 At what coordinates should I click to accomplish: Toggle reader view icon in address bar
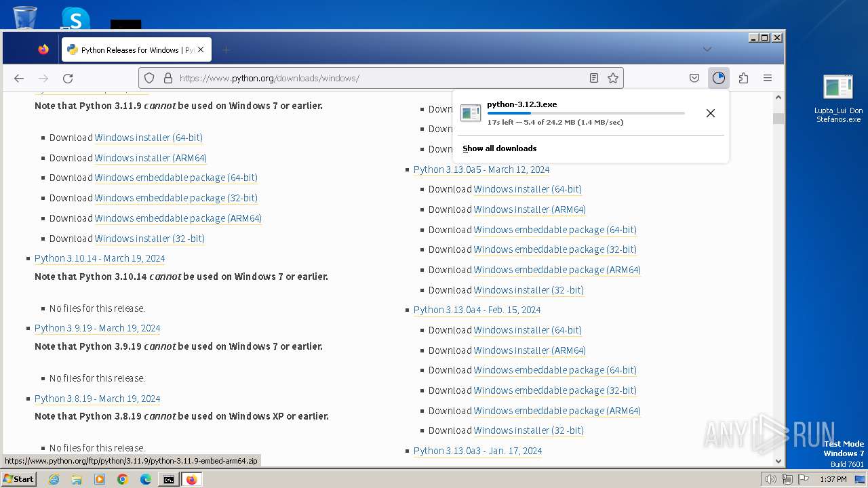click(594, 78)
